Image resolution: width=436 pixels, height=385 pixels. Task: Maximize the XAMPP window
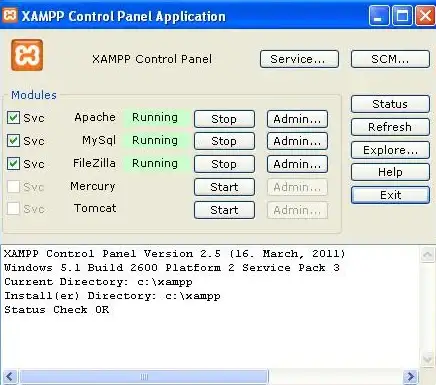click(402, 16)
